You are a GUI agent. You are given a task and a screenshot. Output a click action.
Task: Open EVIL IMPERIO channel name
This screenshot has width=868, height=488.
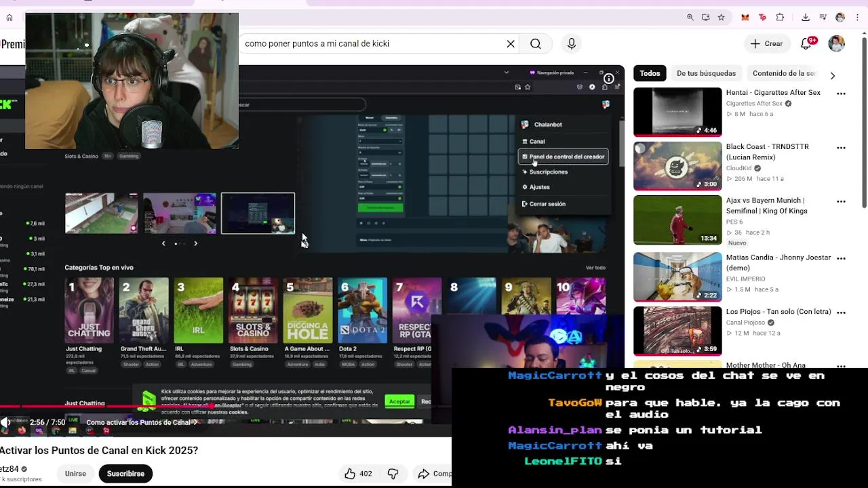click(745, 279)
